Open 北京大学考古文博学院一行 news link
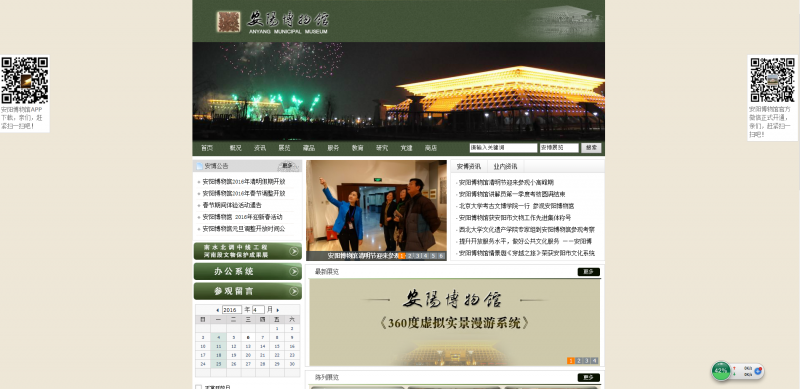Viewport: 800px width, 389px height. pos(516,206)
